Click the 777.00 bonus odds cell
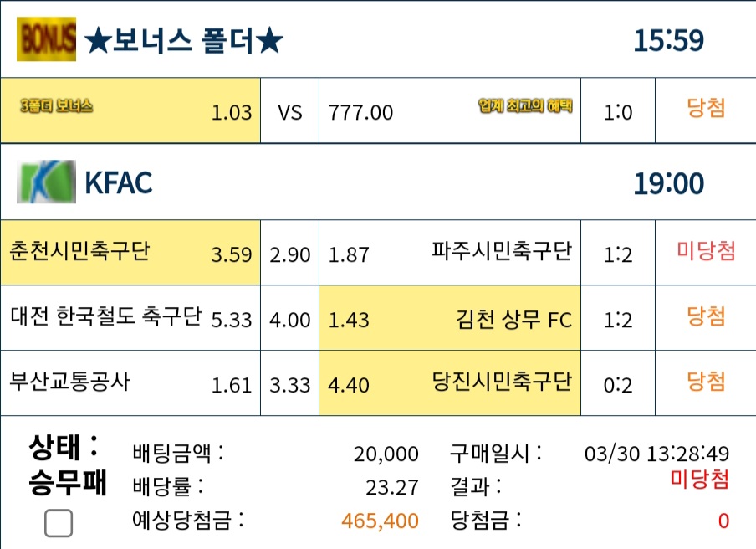 [450, 110]
